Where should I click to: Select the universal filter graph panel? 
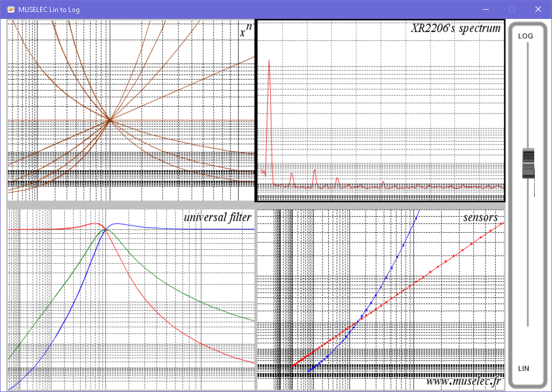[x=131, y=300]
